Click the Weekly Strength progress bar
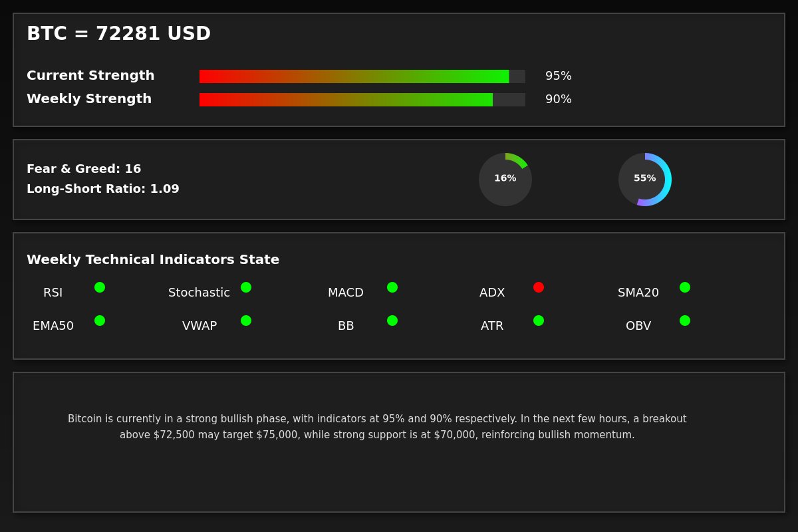798x532 pixels. pyautogui.click(x=362, y=100)
